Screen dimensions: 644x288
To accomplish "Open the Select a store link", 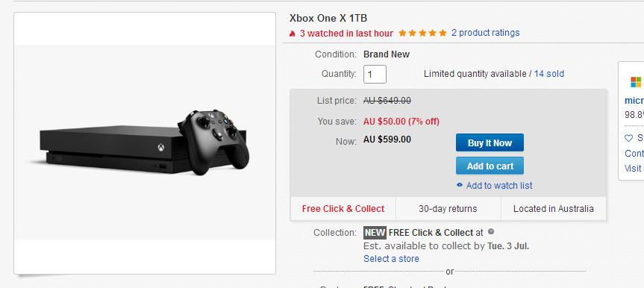I will tap(391, 259).
